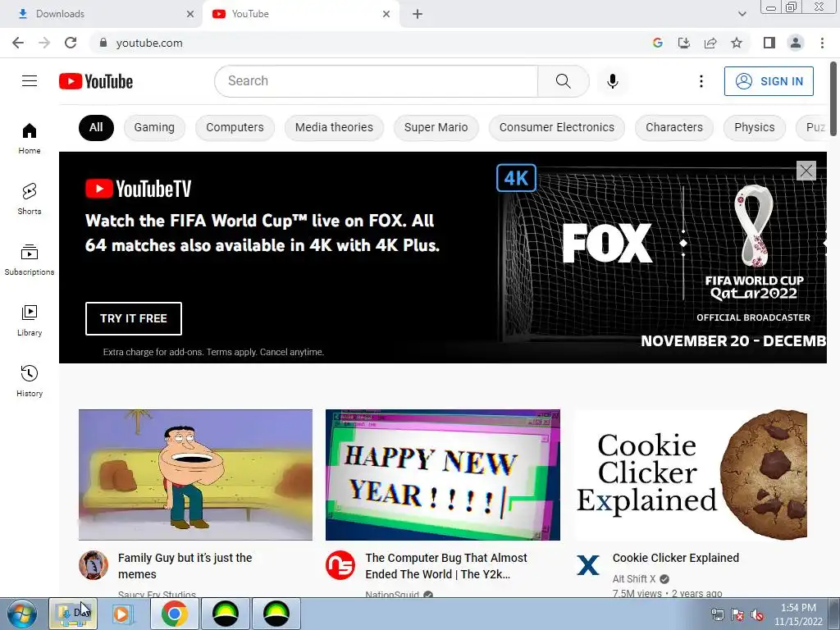
Task: Open the Chrome profile avatar
Action: 796,43
